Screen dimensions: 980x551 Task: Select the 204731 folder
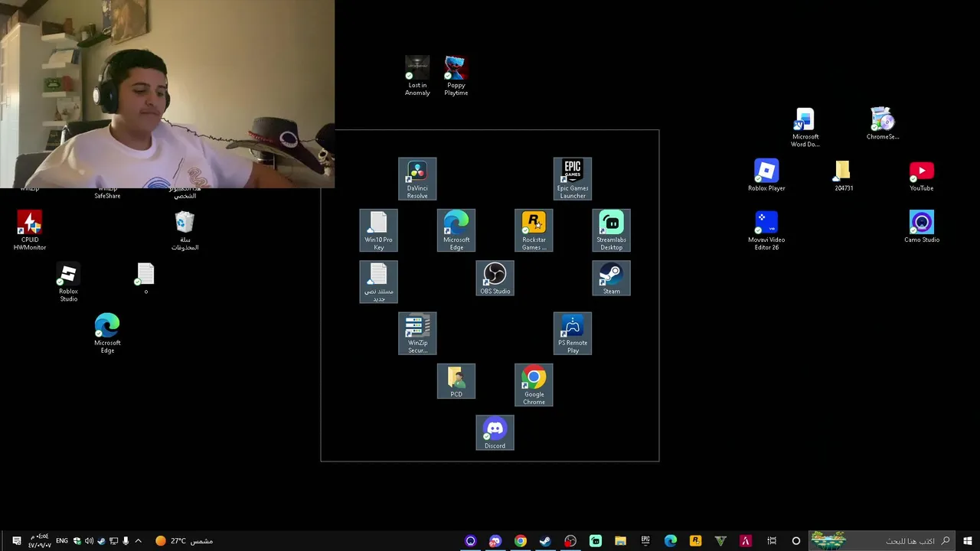click(x=844, y=175)
